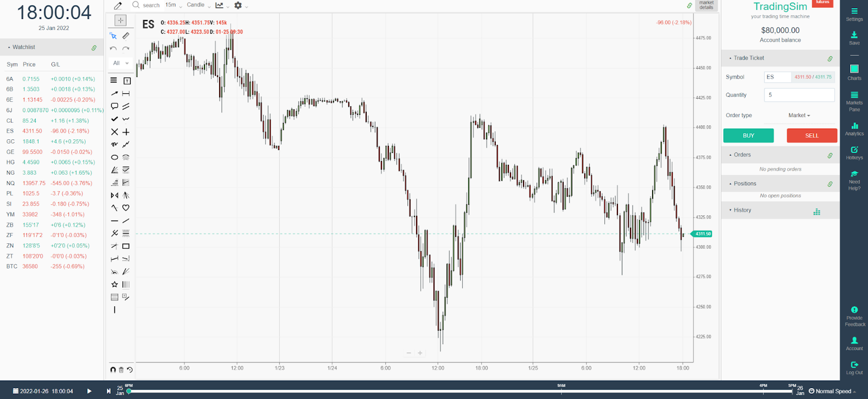Toggle the chart link icon near market details
The height and width of the screenshot is (399, 868).
point(690,5)
